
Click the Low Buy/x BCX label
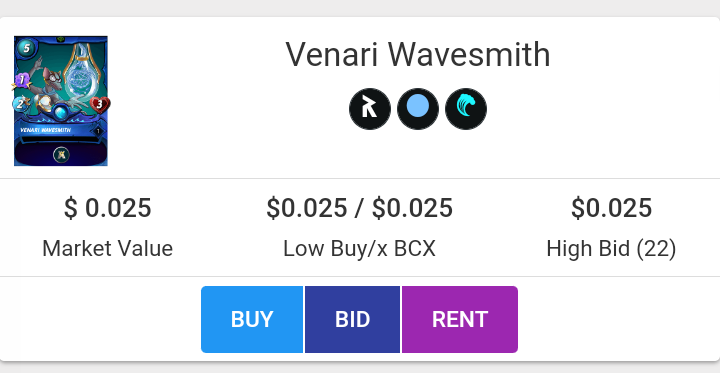360,249
